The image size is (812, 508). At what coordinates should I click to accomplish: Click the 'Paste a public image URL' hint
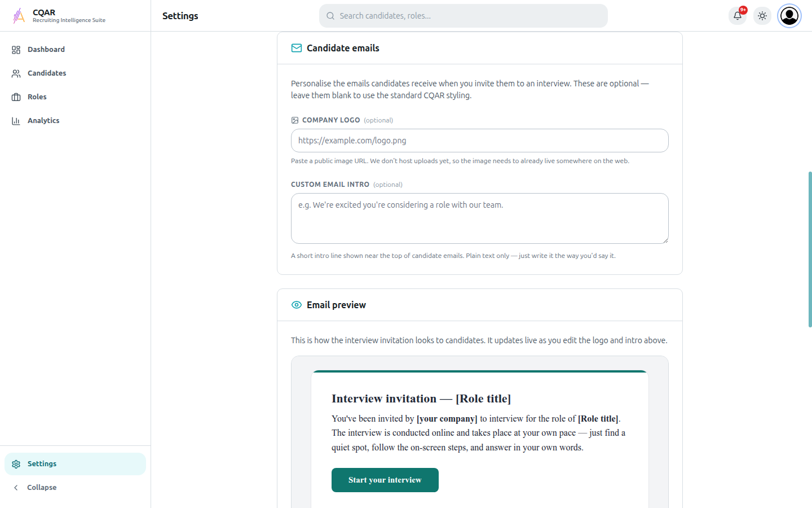pos(460,161)
